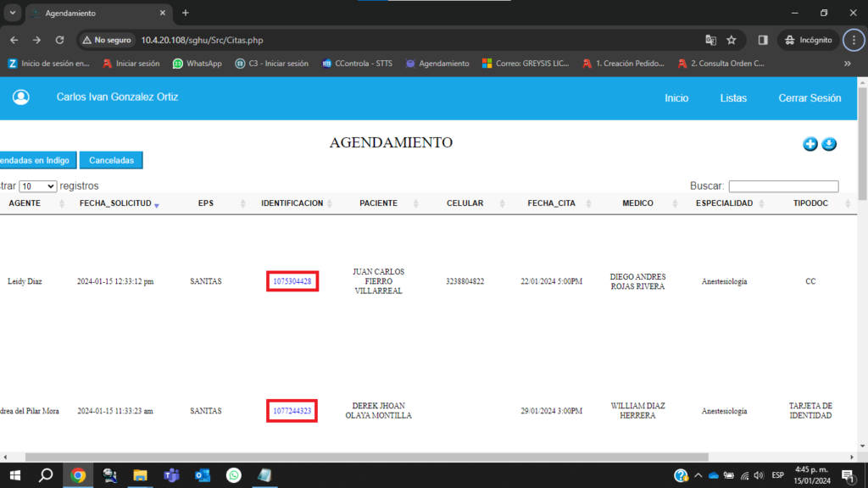Click the Buscar search input field
This screenshot has width=868, height=488.
tap(783, 186)
